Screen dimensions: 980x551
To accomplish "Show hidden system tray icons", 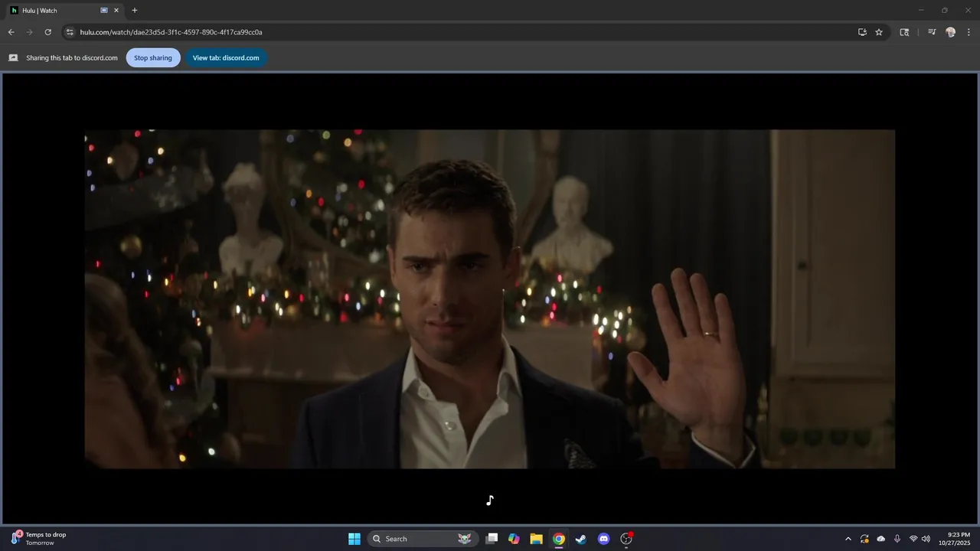I will click(848, 539).
